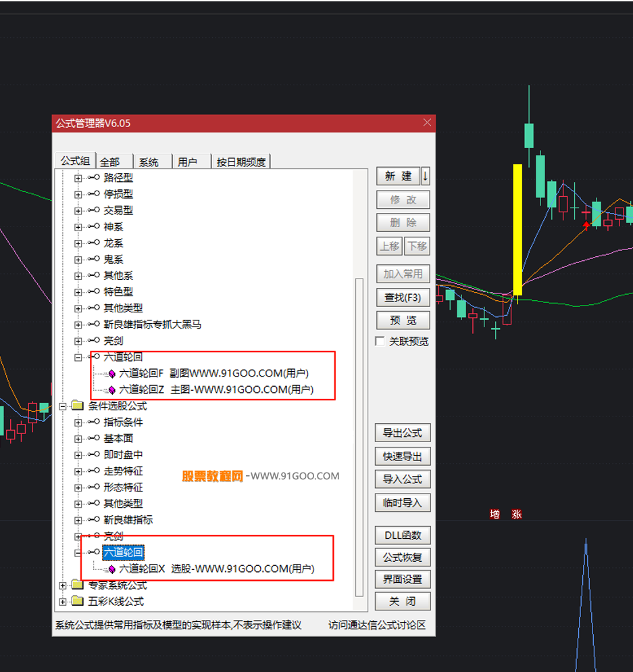This screenshot has width=633, height=672.
Task: Expand the 专家系统公式 folder node
Action: coord(63,585)
